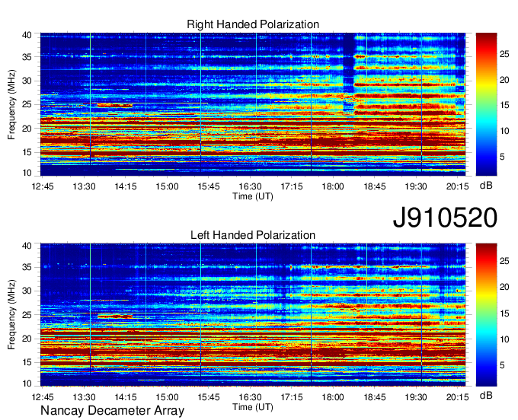Viewport: 518px width, 420px height.
Task: Click 15 dB tick on Right Handed colorbar
Action: 504,105
